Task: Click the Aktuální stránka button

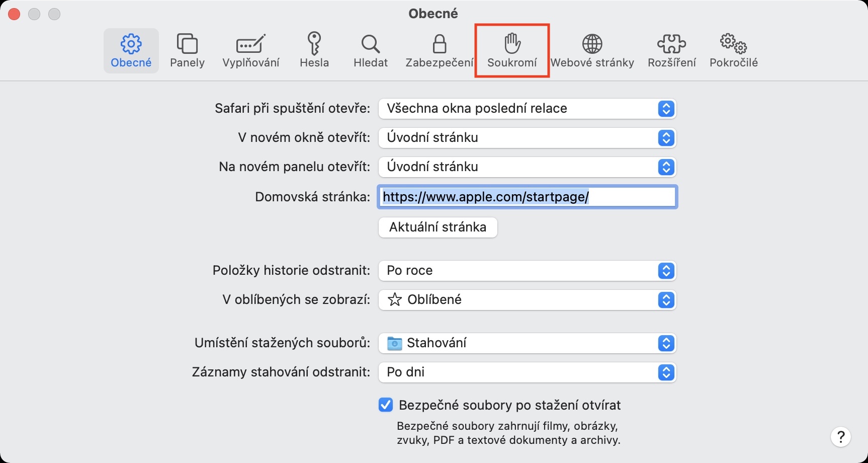Action: pyautogui.click(x=438, y=227)
